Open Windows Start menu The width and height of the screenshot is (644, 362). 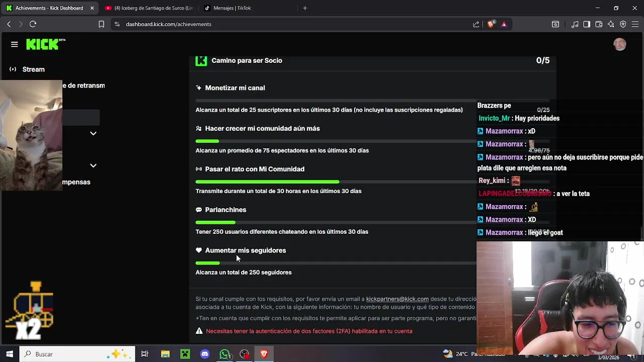(10, 354)
